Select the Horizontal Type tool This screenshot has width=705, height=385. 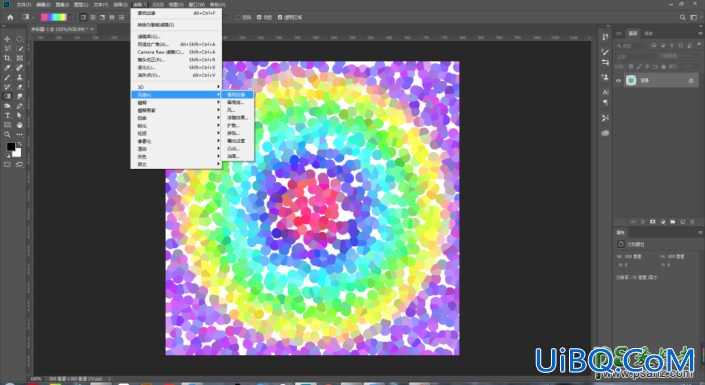7,116
